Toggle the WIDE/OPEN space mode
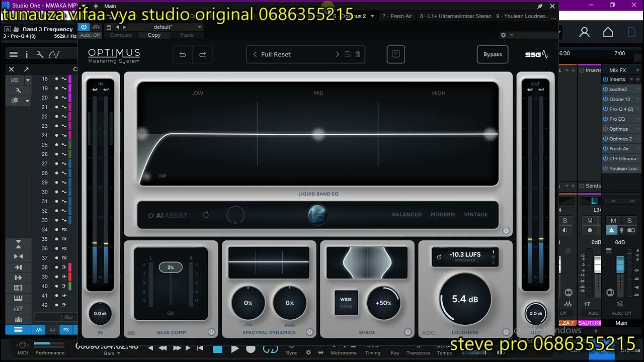 346,303
